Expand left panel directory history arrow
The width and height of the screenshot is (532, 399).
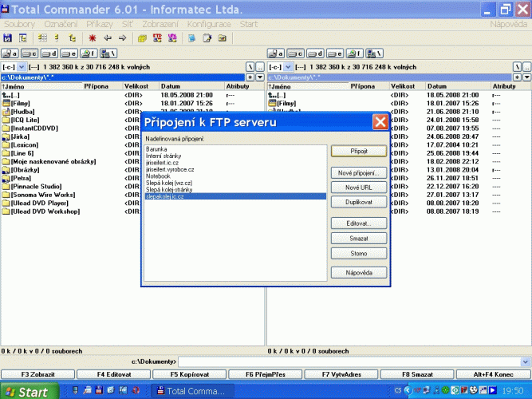pos(261,77)
